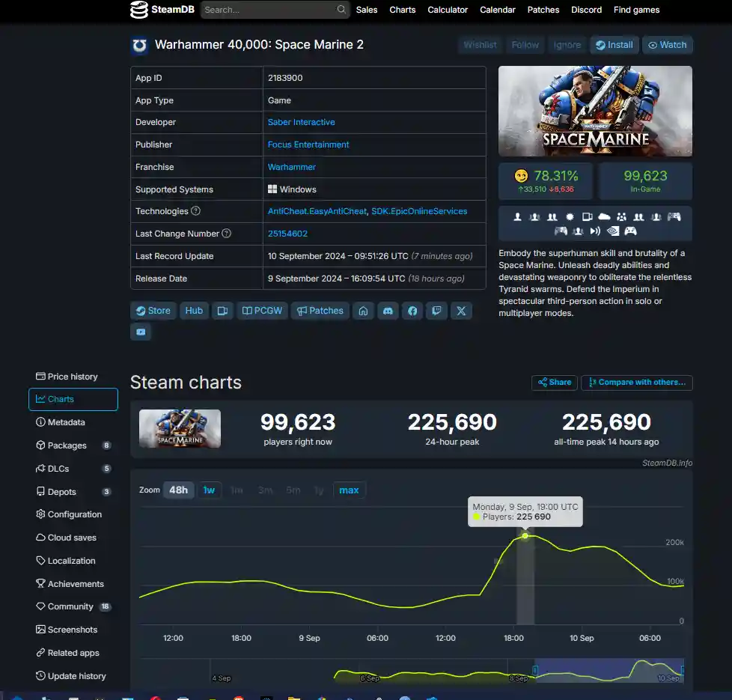Click the Single-player feature icon
The image size is (732, 700).
coord(517,216)
